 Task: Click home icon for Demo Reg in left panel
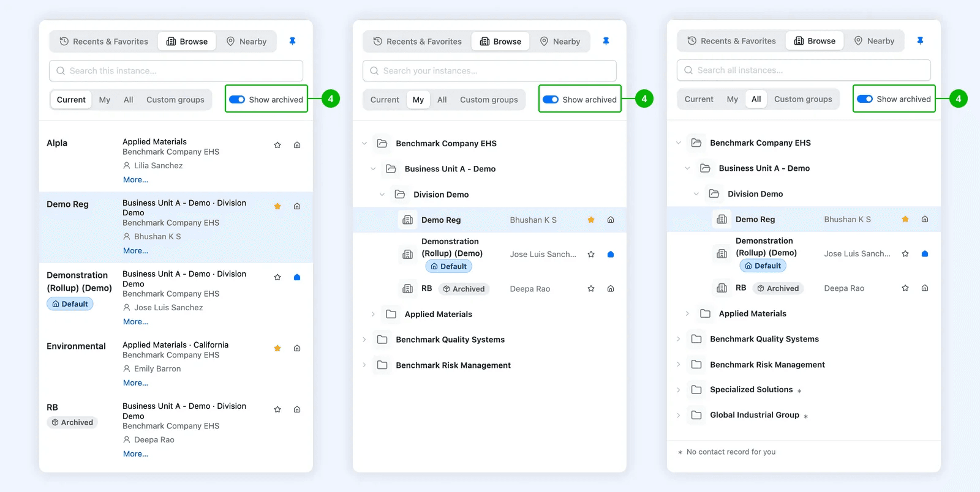(297, 206)
